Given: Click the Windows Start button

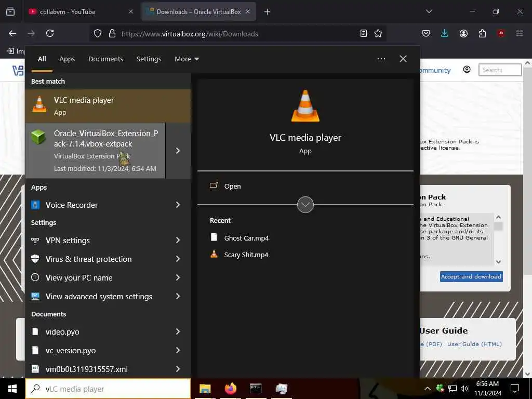Looking at the screenshot, I should click(12, 389).
